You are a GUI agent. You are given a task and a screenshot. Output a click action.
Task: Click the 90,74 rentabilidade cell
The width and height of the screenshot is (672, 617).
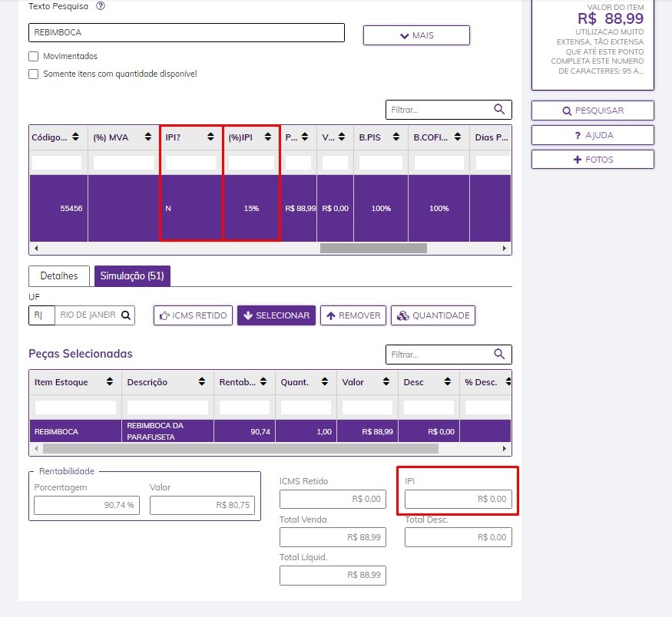point(244,431)
